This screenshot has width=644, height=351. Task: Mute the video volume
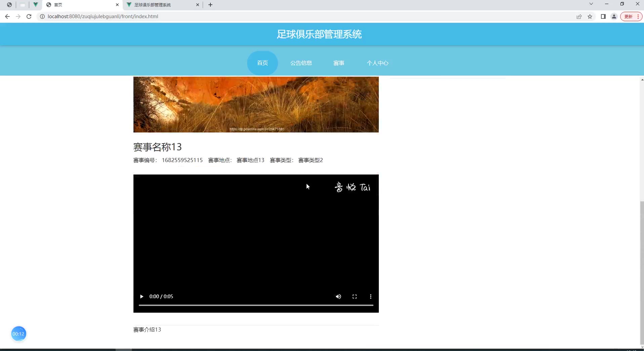coord(338,297)
